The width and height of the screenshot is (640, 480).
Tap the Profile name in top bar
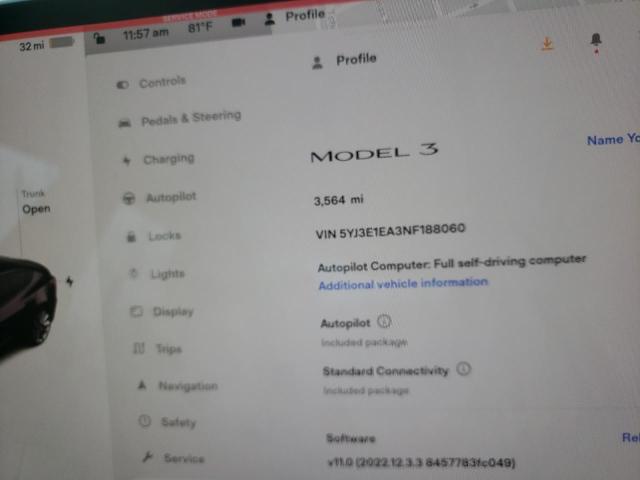click(305, 16)
